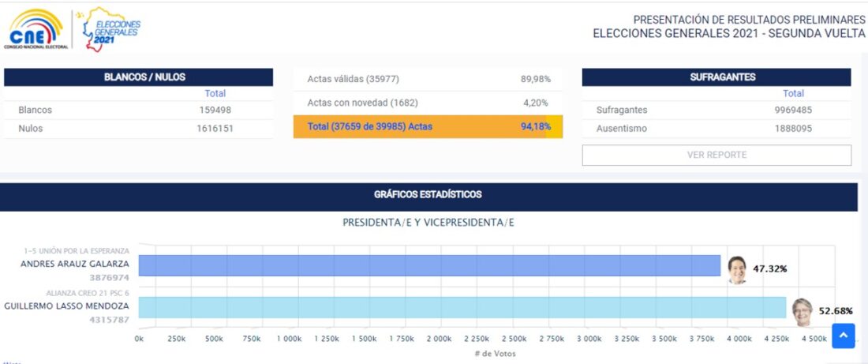Click the Elecciones Generales 2021 logo

pyautogui.click(x=110, y=30)
